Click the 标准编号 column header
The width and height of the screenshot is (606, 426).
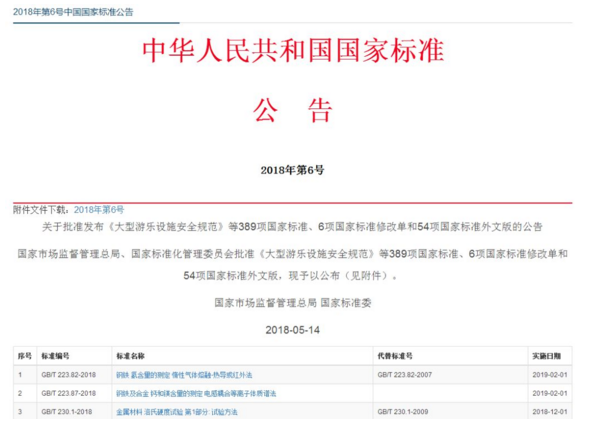tap(55, 355)
